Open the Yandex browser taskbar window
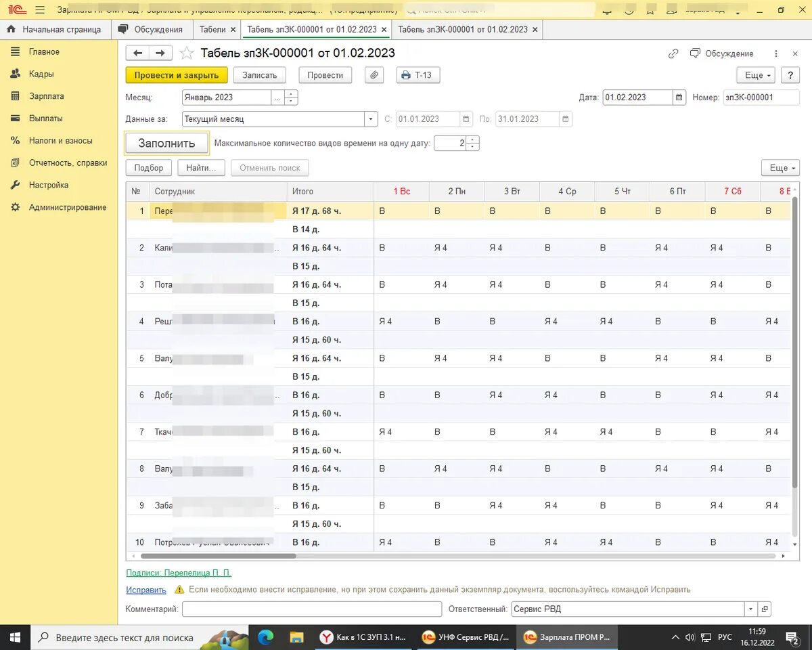This screenshot has width=812, height=650. (x=365, y=637)
